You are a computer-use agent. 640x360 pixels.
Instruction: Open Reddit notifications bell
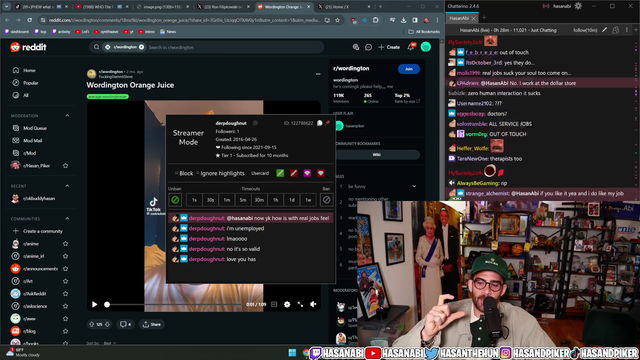[x=411, y=47]
